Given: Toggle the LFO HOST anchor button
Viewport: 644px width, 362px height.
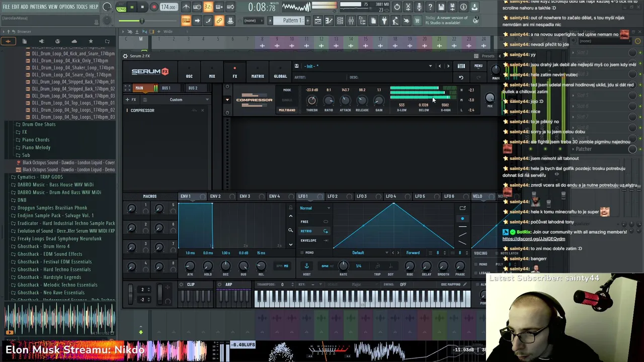Looking at the screenshot, I should pyautogui.click(x=306, y=266).
